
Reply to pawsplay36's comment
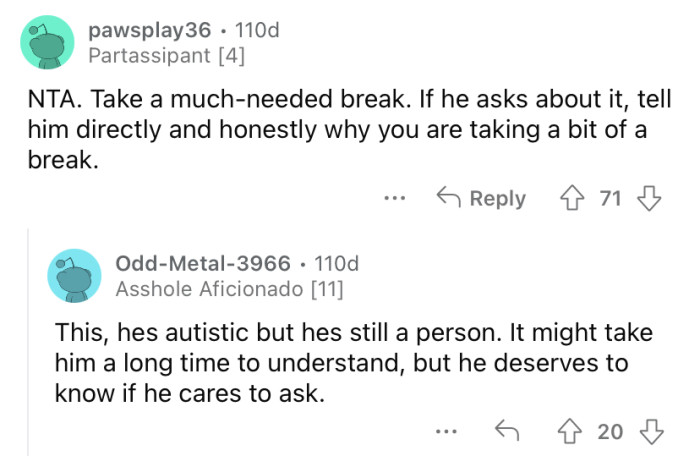(x=482, y=198)
